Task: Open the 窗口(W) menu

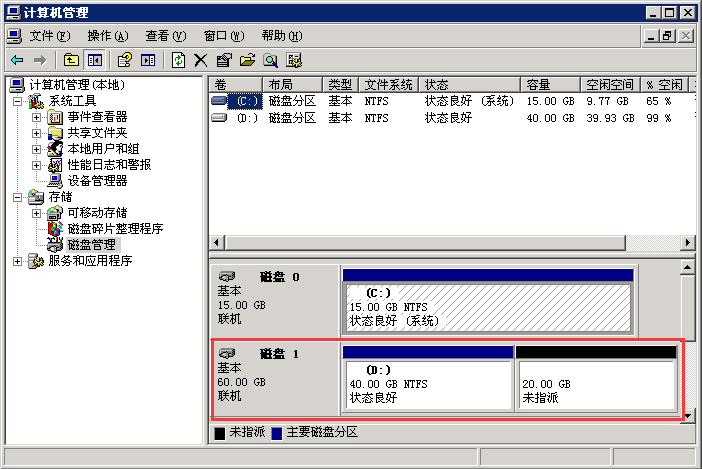Action: point(224,36)
